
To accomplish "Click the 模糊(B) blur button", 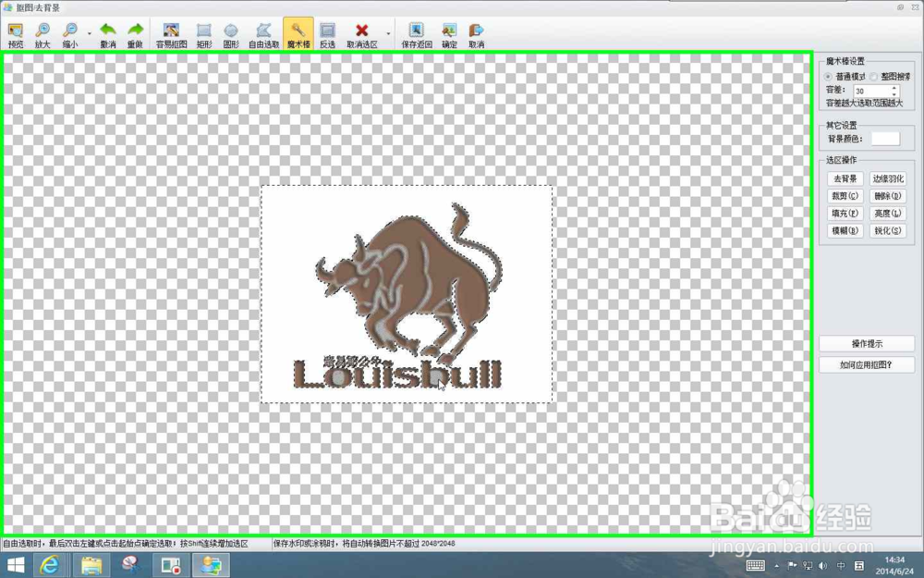I will click(845, 230).
